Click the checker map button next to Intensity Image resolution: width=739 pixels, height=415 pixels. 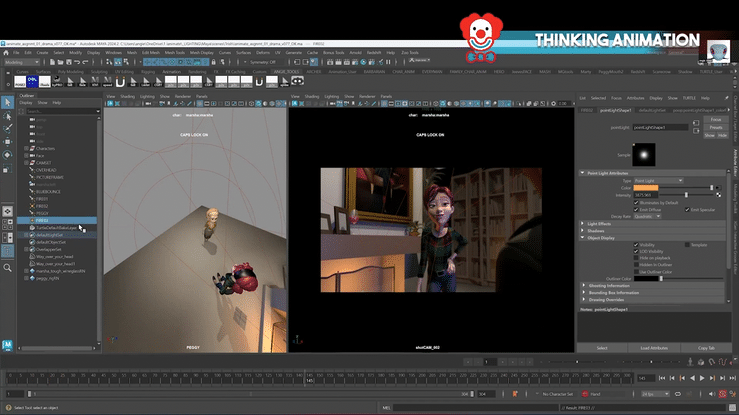[x=718, y=195]
